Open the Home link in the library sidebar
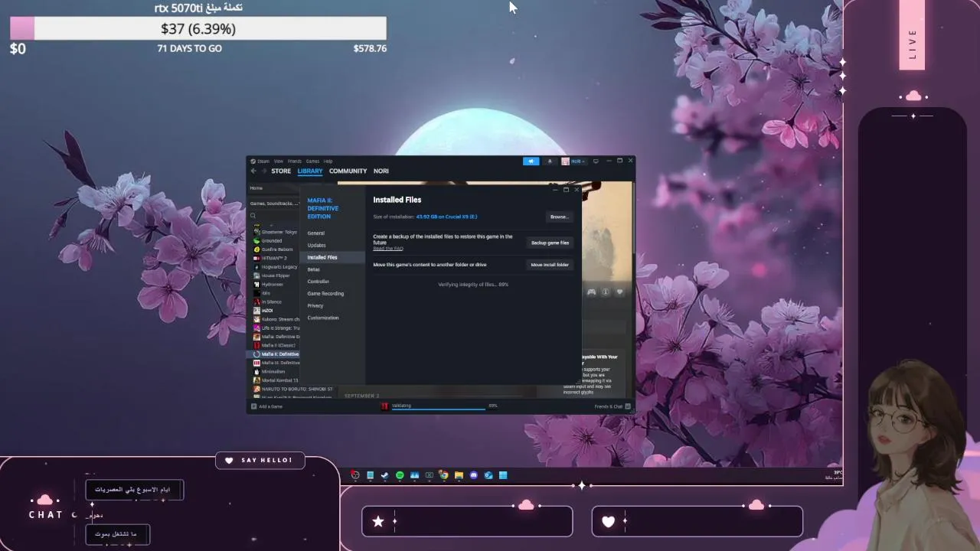Image resolution: width=980 pixels, height=551 pixels. (x=256, y=188)
